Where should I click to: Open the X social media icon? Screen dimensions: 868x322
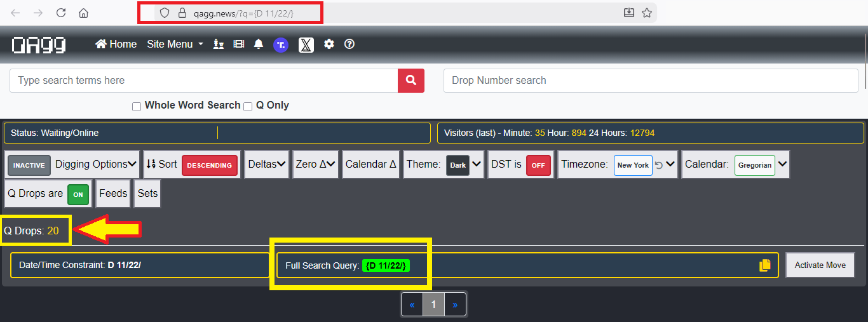(306, 44)
